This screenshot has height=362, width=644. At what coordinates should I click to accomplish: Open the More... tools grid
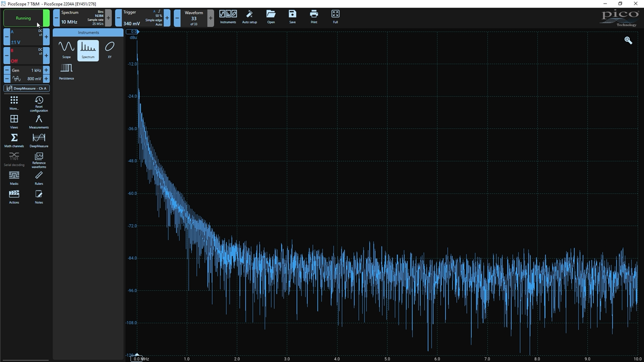click(x=14, y=103)
